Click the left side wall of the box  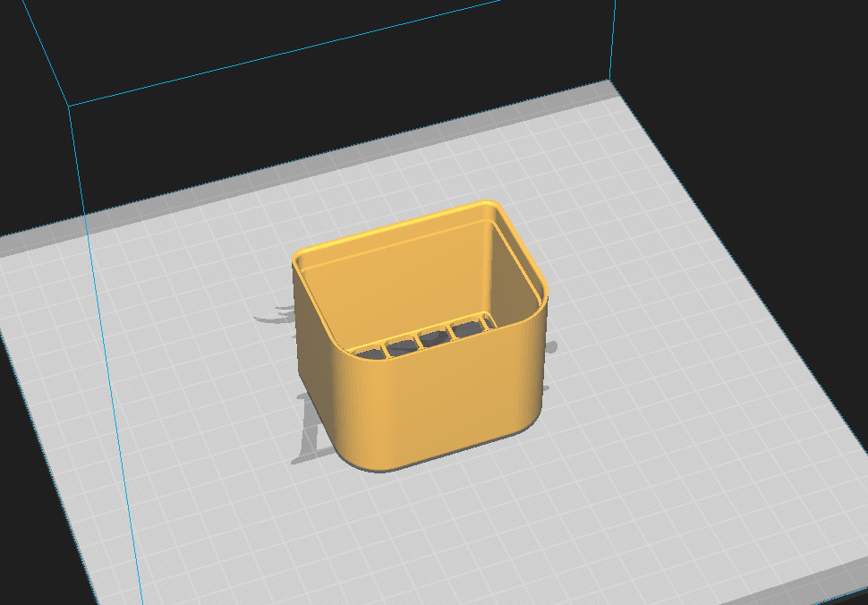[309, 358]
